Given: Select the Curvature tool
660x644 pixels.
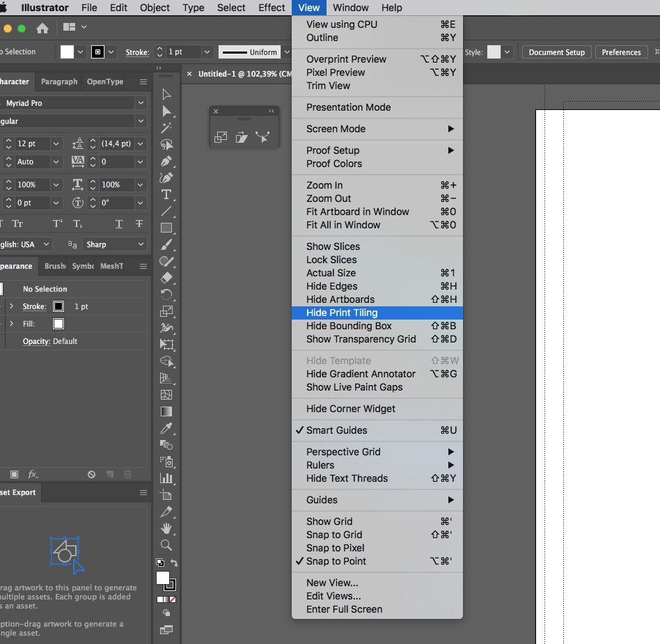Looking at the screenshot, I should (166, 178).
